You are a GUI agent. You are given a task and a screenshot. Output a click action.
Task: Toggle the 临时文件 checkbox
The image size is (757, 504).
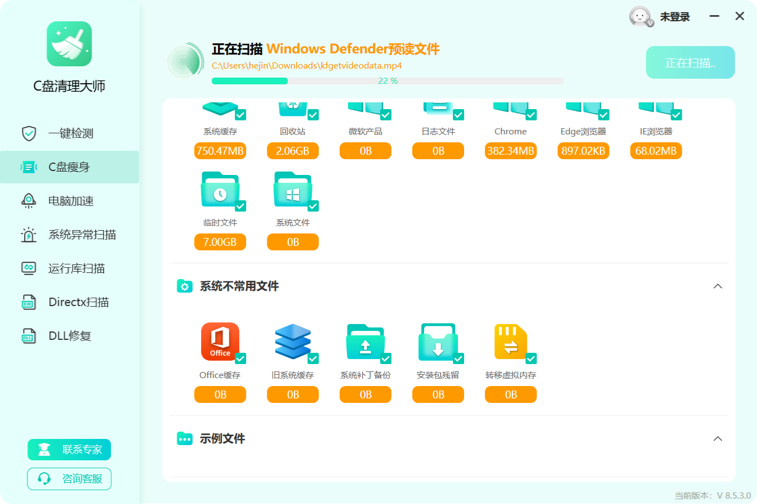tap(240, 206)
